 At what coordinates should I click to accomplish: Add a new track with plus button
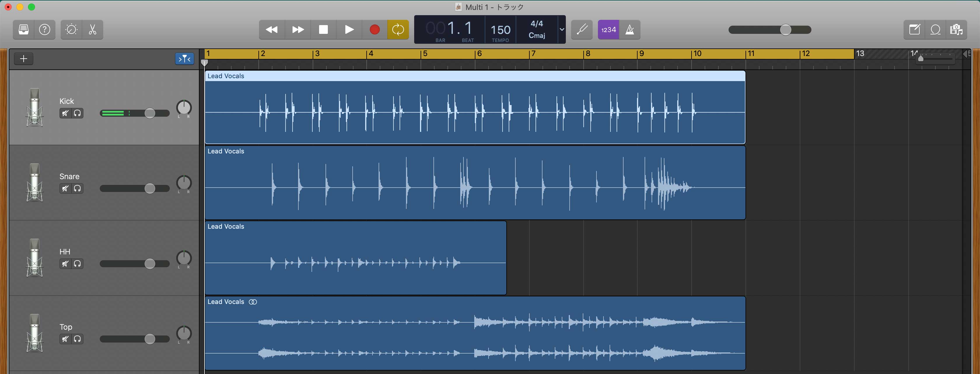point(24,59)
